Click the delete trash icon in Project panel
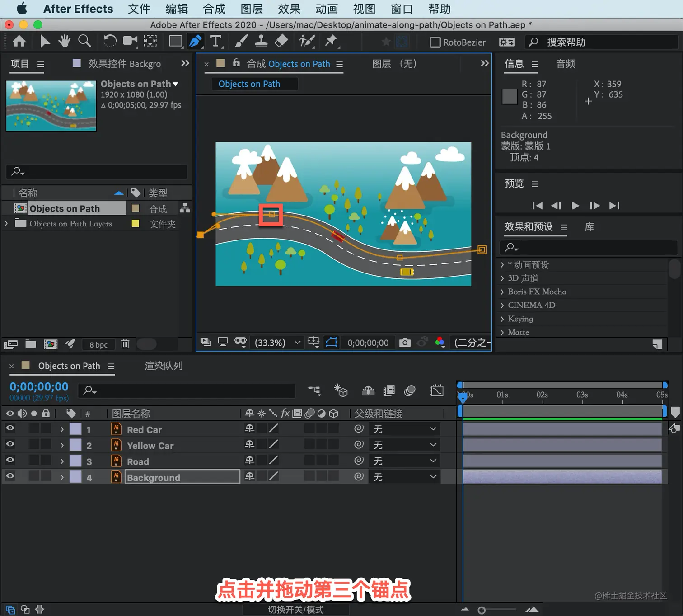683x616 pixels. [125, 344]
